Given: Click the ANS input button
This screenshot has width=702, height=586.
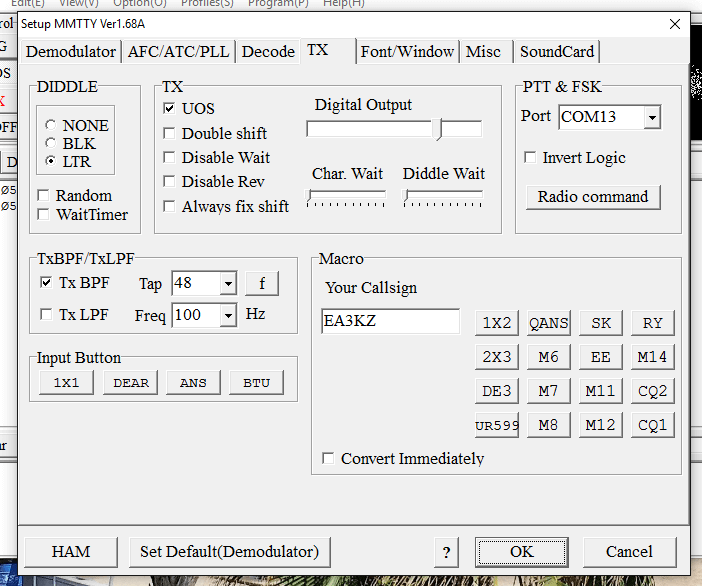Looking at the screenshot, I should coord(193,383).
